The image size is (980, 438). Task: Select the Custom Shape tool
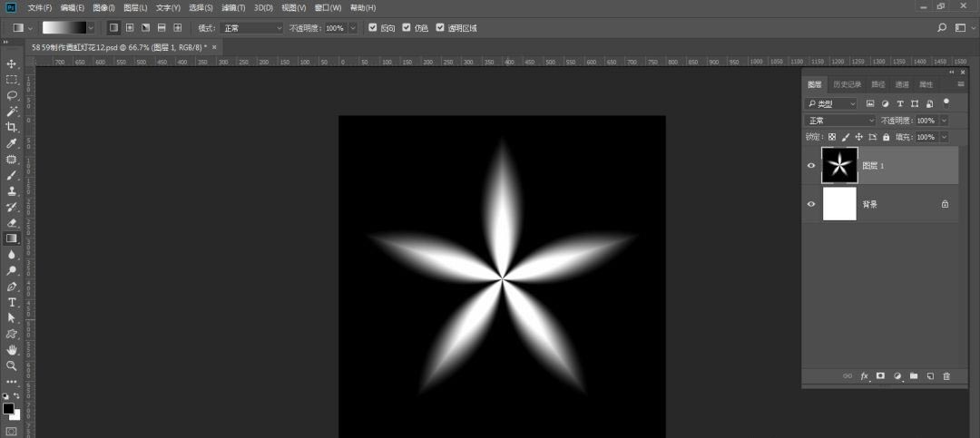(x=11, y=335)
